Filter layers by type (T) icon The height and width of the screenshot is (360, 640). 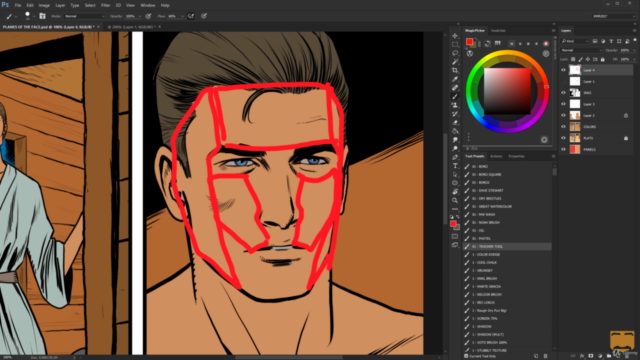[611, 41]
